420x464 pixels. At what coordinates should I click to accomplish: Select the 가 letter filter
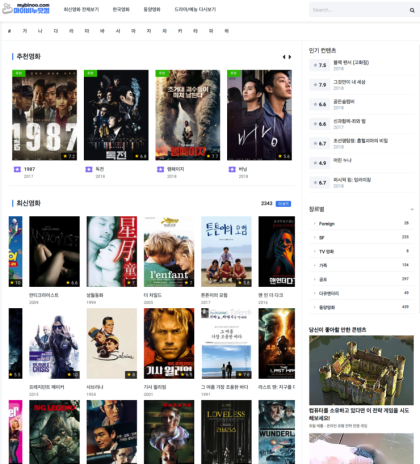tap(25, 31)
